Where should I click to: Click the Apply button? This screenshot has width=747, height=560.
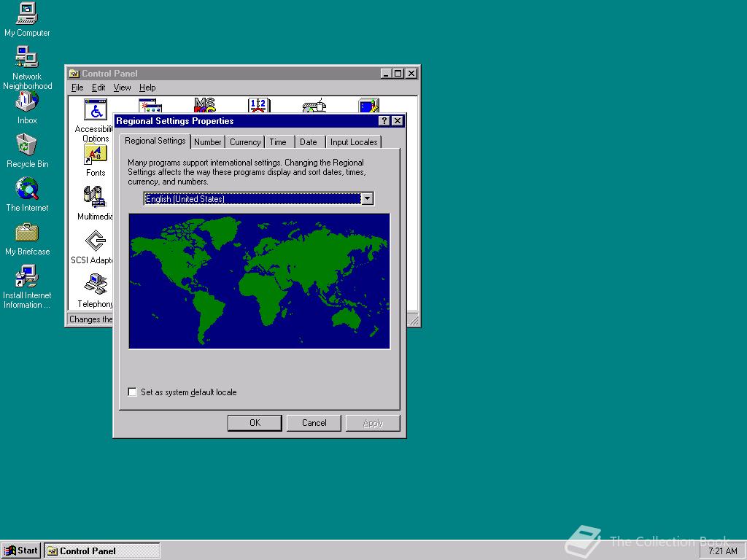click(x=373, y=423)
